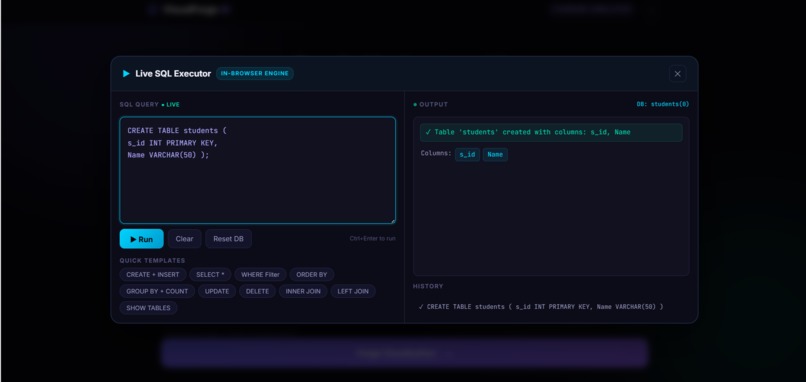Click the IN-BROWSER ENGINE badge
The width and height of the screenshot is (806, 382).
point(255,74)
